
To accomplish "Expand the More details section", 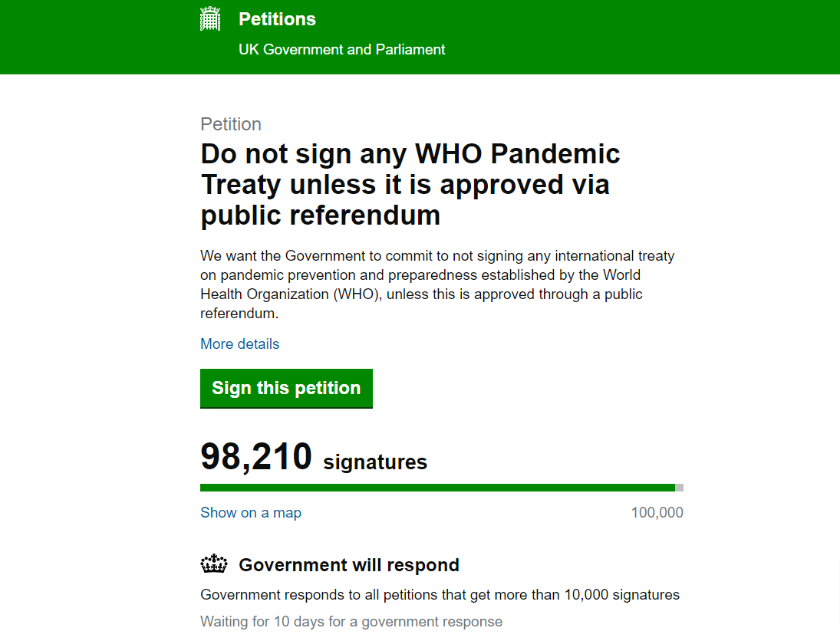I will pyautogui.click(x=239, y=344).
